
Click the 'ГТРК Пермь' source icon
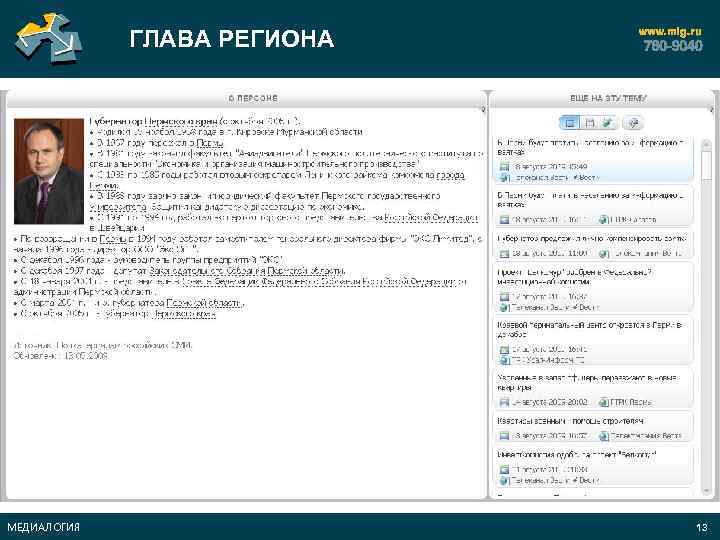604,402
